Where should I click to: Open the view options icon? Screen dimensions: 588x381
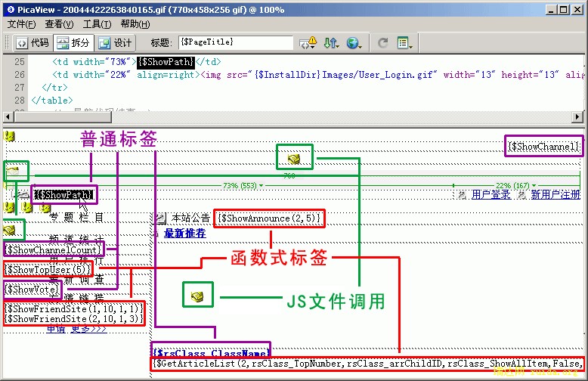click(x=405, y=43)
